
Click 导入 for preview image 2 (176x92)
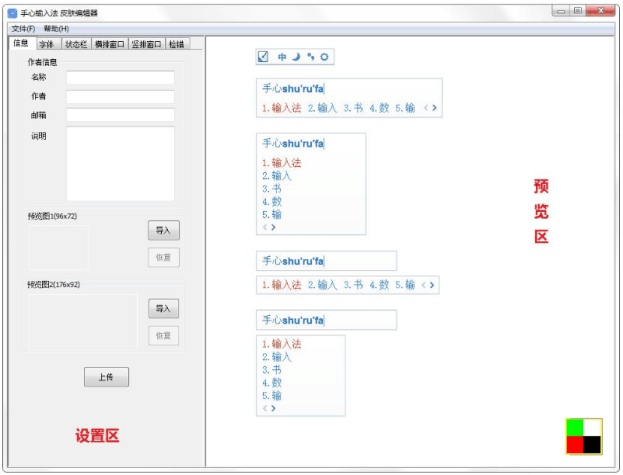(164, 309)
